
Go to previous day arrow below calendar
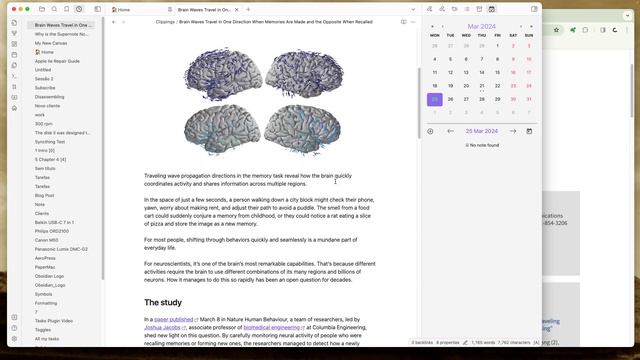tap(451, 131)
